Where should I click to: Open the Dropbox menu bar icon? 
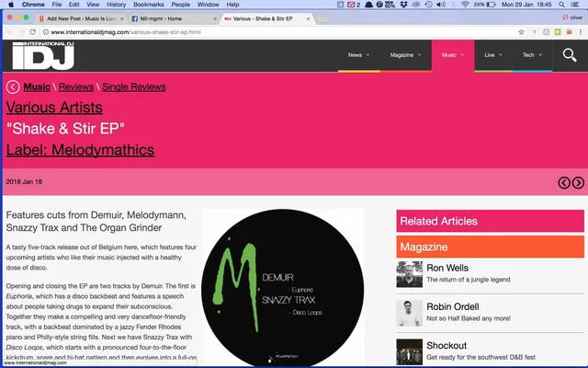click(404, 5)
